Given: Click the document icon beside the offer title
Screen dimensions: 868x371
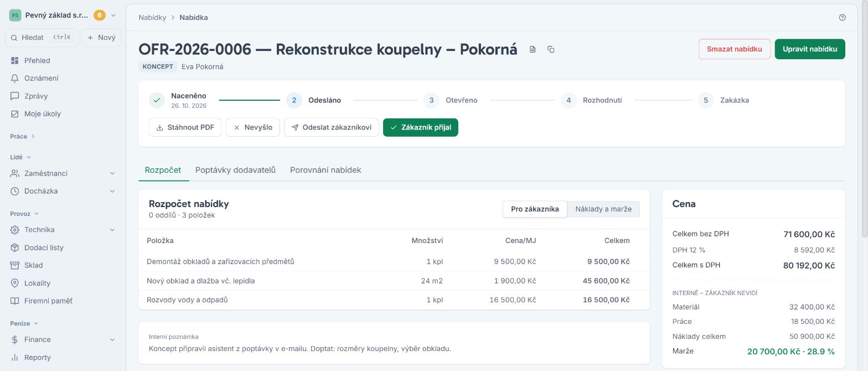Looking at the screenshot, I should [x=533, y=49].
